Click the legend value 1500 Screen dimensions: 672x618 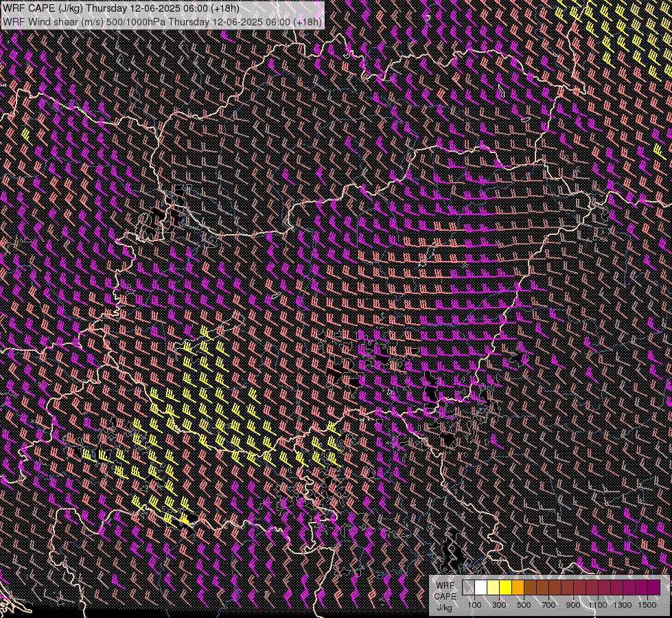647,605
